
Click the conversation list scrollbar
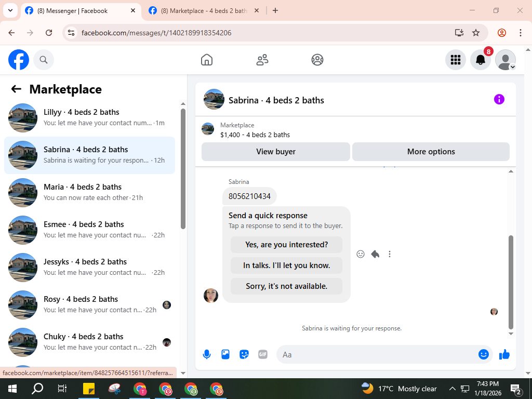[x=183, y=169]
